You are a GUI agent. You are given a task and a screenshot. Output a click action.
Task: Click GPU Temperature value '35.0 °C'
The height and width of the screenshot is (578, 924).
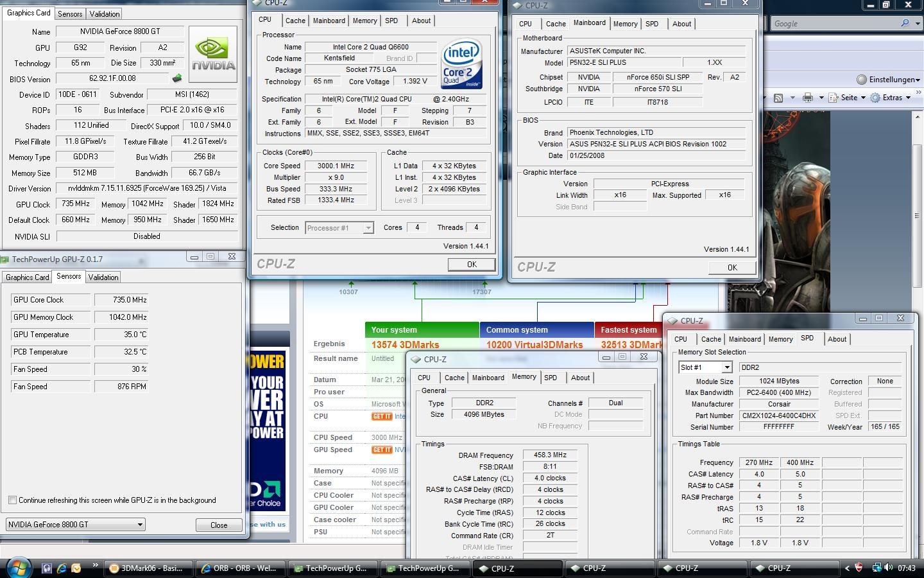[x=121, y=335]
